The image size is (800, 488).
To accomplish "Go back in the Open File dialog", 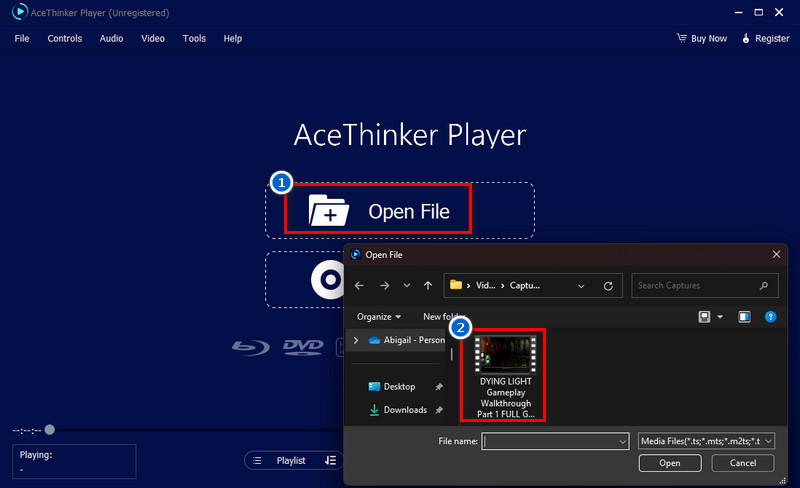I will click(359, 286).
